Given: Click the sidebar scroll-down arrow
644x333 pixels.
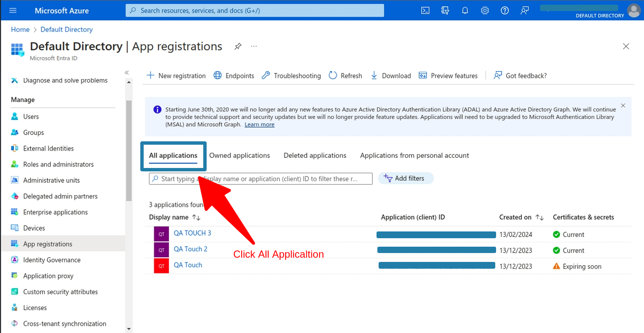Looking at the screenshot, I should pyautogui.click(x=129, y=329).
